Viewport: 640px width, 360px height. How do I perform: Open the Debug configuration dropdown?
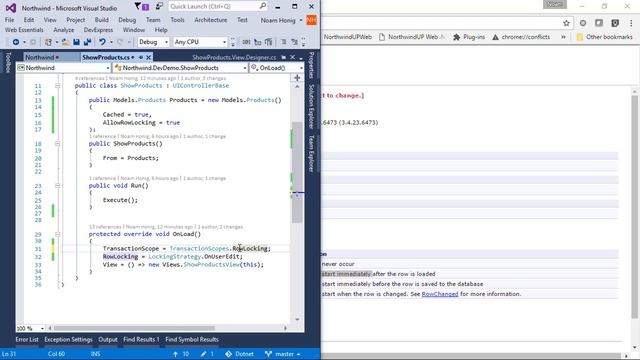[153, 42]
